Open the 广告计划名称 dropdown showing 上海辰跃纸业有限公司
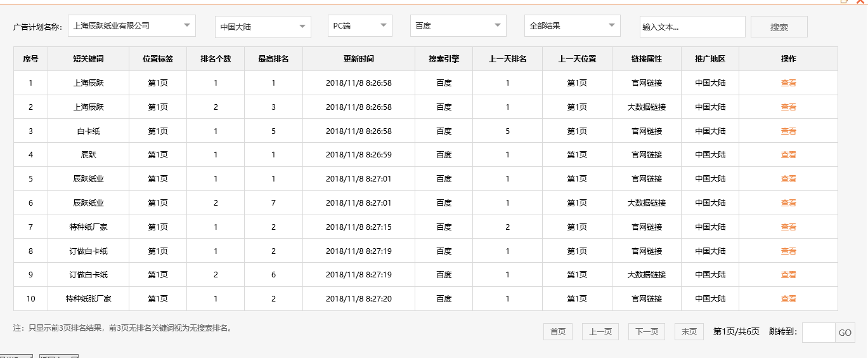868x358 pixels. (132, 26)
